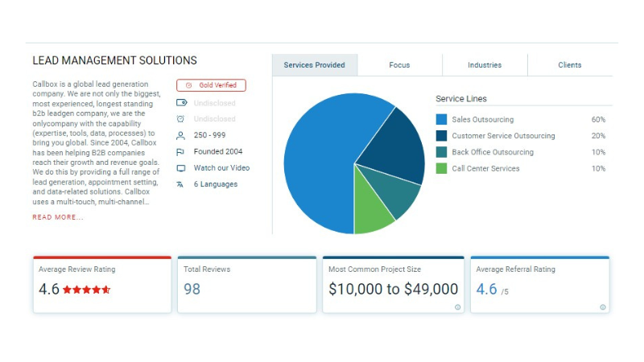Click the Average Review Rating label
The height and width of the screenshot is (362, 644).
(76, 269)
